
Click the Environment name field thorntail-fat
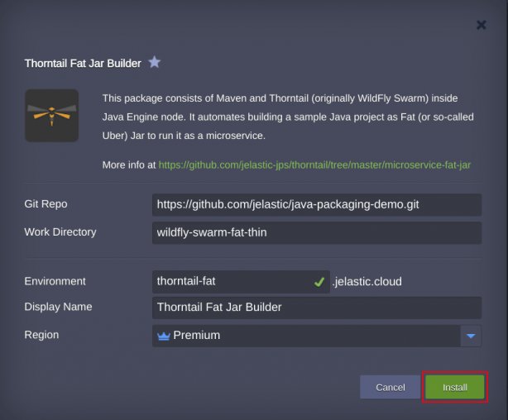(x=241, y=281)
